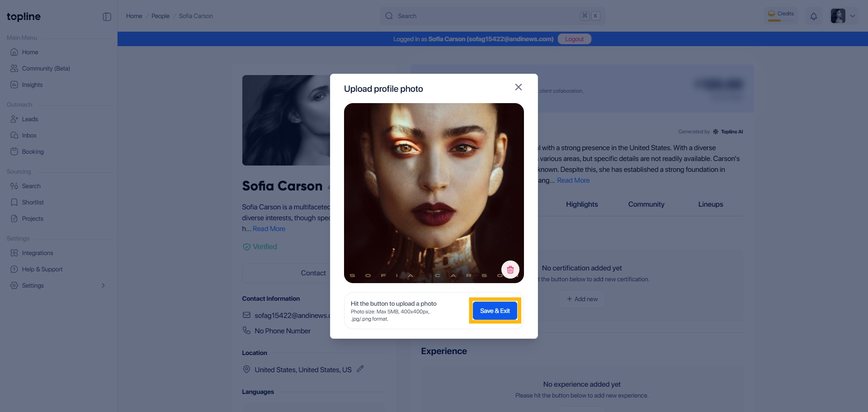Click the Logout button in banner

pos(574,39)
